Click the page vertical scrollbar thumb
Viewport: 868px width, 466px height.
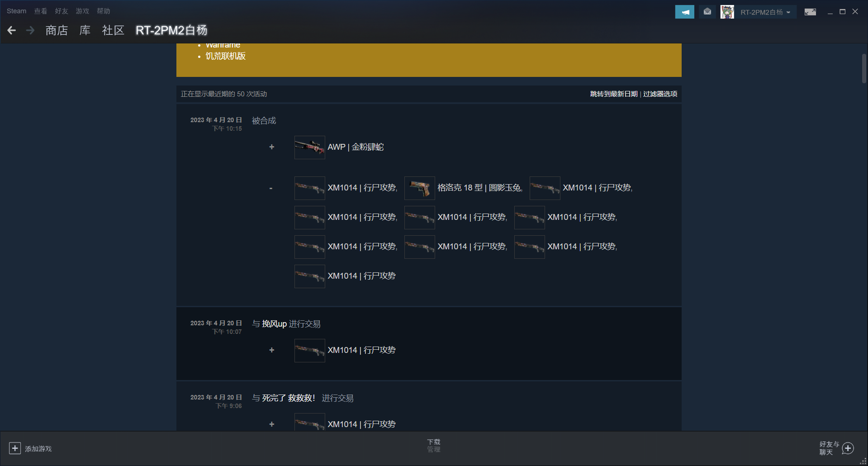(864, 68)
